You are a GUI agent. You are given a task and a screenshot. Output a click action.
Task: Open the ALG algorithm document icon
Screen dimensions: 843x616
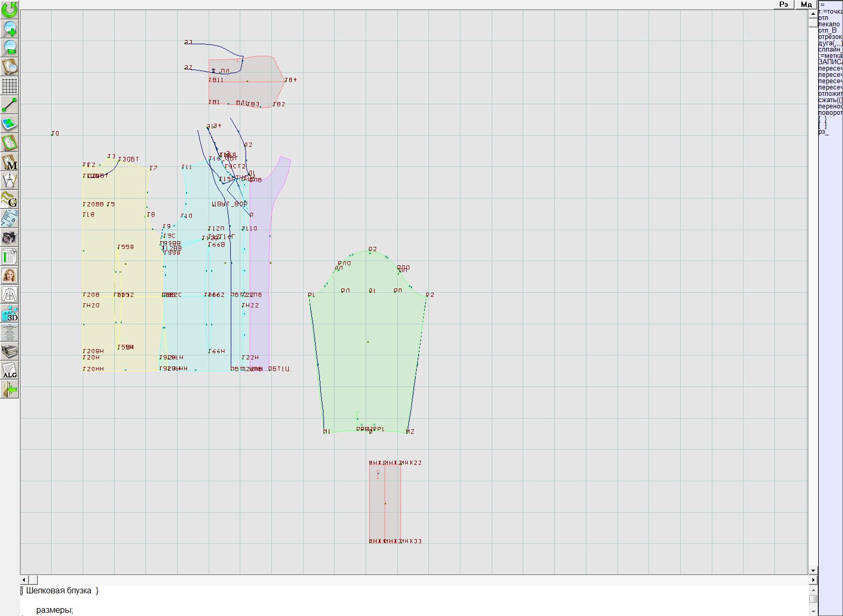(9, 370)
